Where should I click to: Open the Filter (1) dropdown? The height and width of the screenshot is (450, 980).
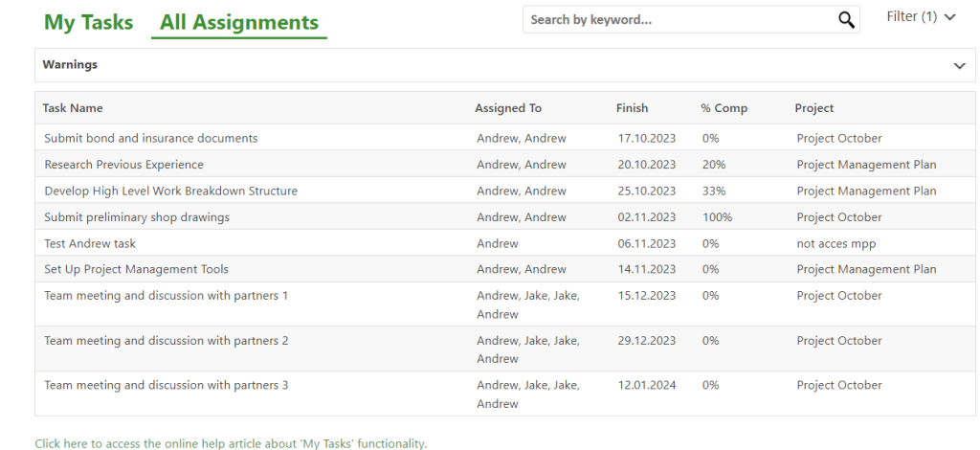[x=922, y=17]
